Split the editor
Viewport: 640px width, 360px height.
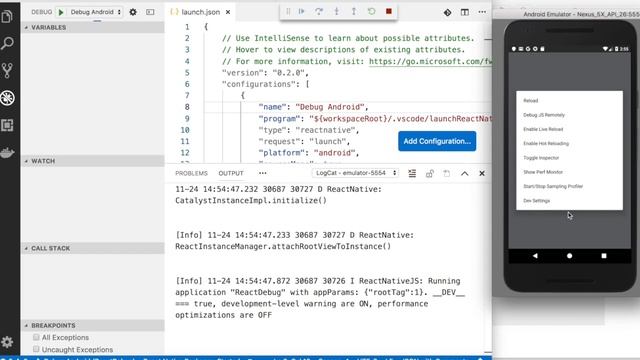pos(464,12)
